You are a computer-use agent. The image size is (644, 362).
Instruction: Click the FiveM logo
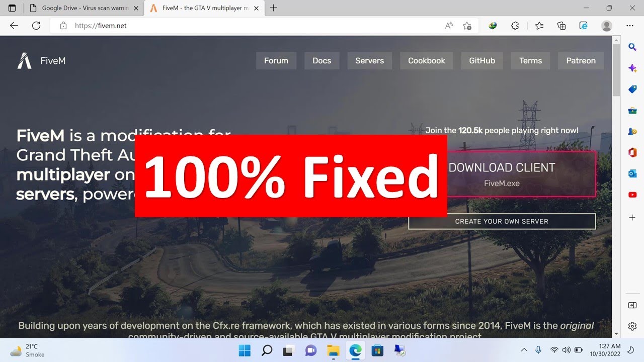[41, 61]
